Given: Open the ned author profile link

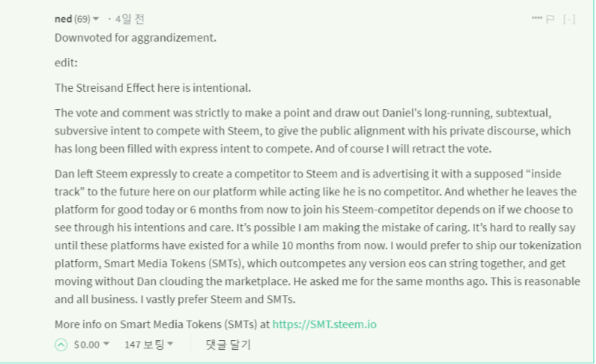Looking at the screenshot, I should pyautogui.click(x=63, y=19).
